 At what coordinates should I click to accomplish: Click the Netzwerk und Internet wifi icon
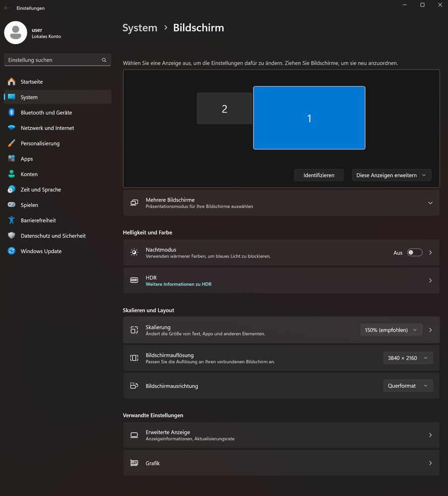click(x=11, y=128)
